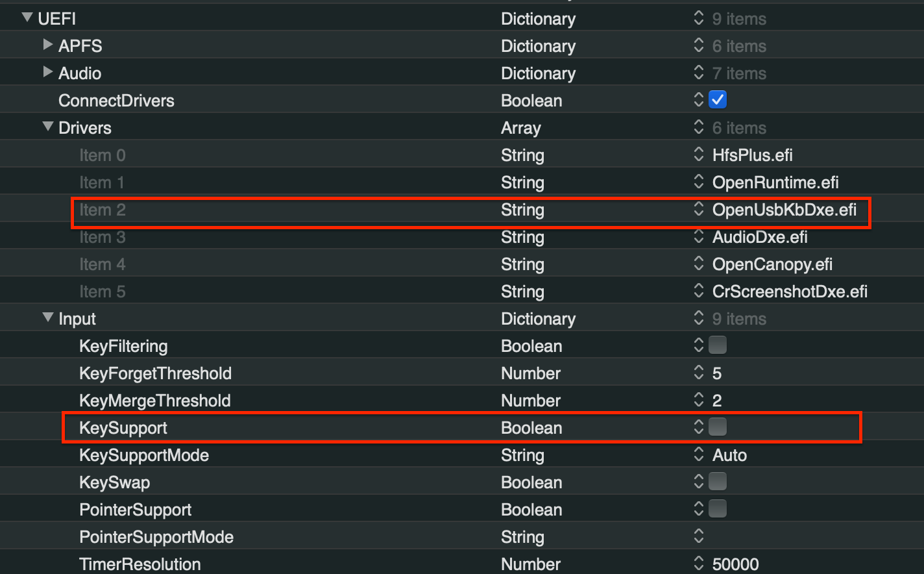Collapse the Drivers array
924x574 pixels.
click(47, 127)
